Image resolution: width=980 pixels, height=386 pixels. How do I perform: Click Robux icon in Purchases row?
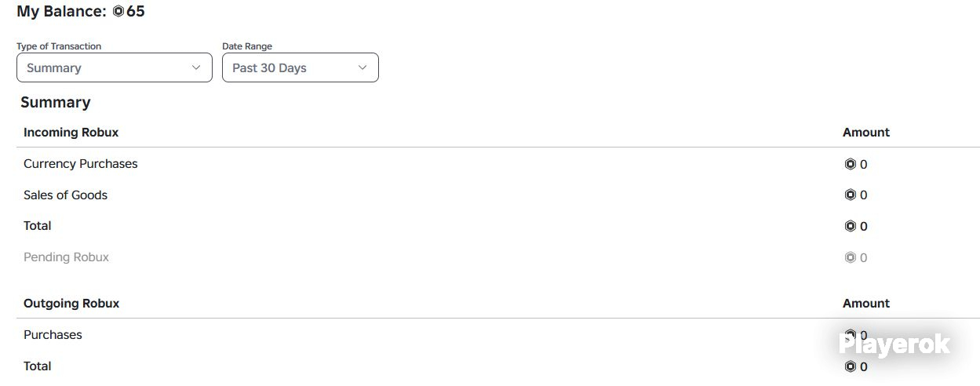click(x=850, y=334)
